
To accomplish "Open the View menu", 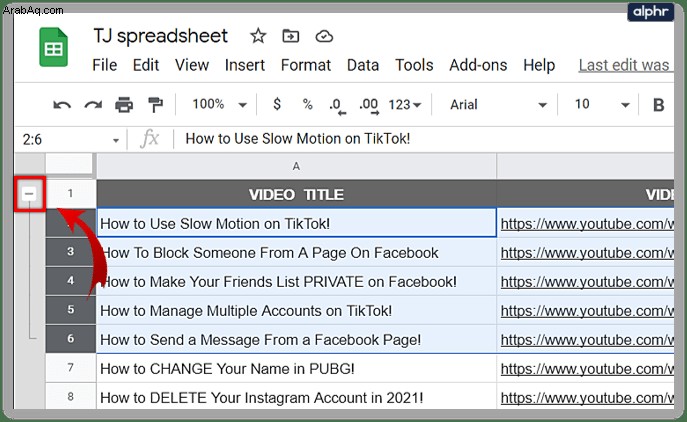I will coord(192,65).
